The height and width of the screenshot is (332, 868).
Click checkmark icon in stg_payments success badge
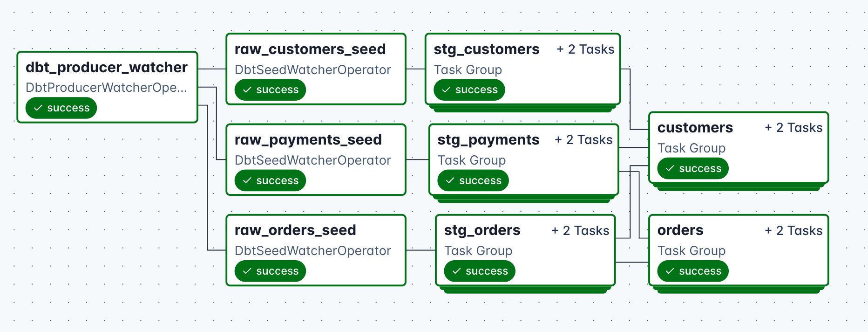(x=450, y=180)
